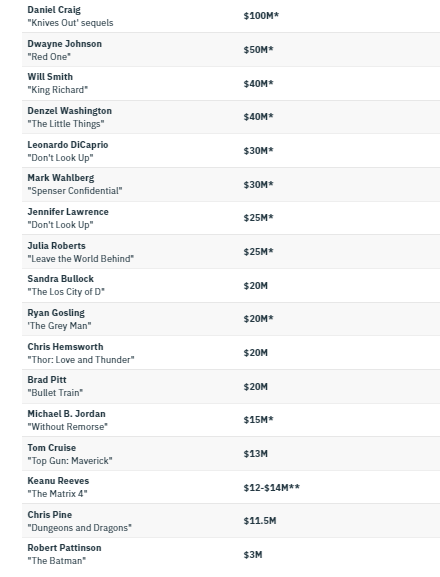Screen dimensions: 440x577
Task: Select the Julia Roberts row
Action: pyautogui.click(x=231, y=252)
